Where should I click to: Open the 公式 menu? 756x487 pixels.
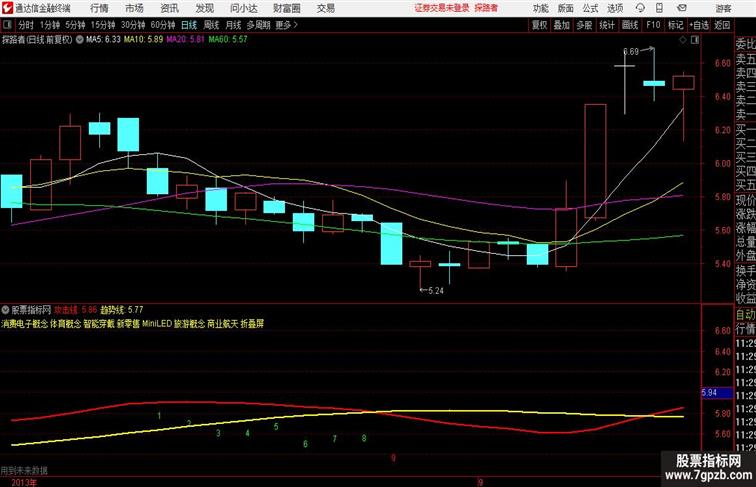click(x=590, y=8)
